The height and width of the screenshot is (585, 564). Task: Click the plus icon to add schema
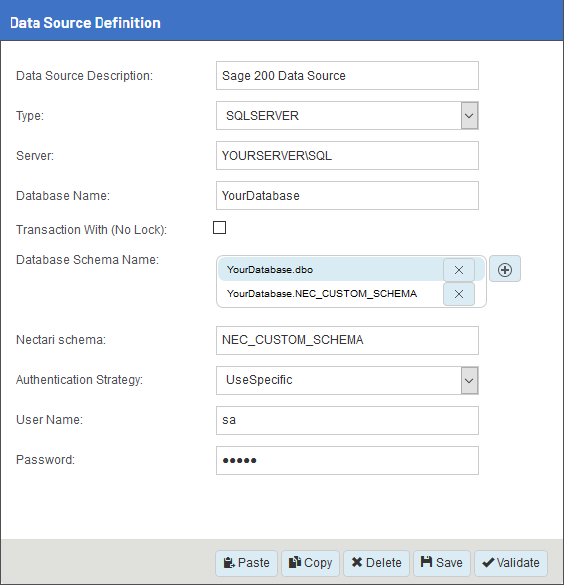point(505,269)
